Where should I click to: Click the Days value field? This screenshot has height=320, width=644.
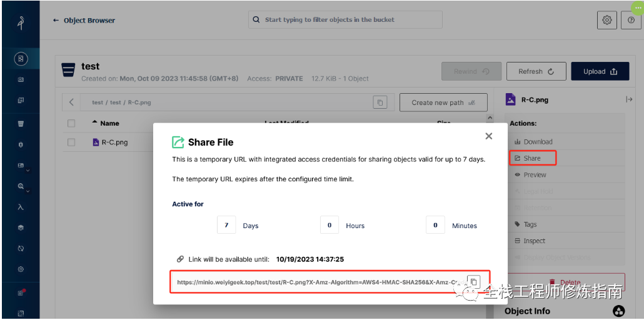[x=226, y=225]
